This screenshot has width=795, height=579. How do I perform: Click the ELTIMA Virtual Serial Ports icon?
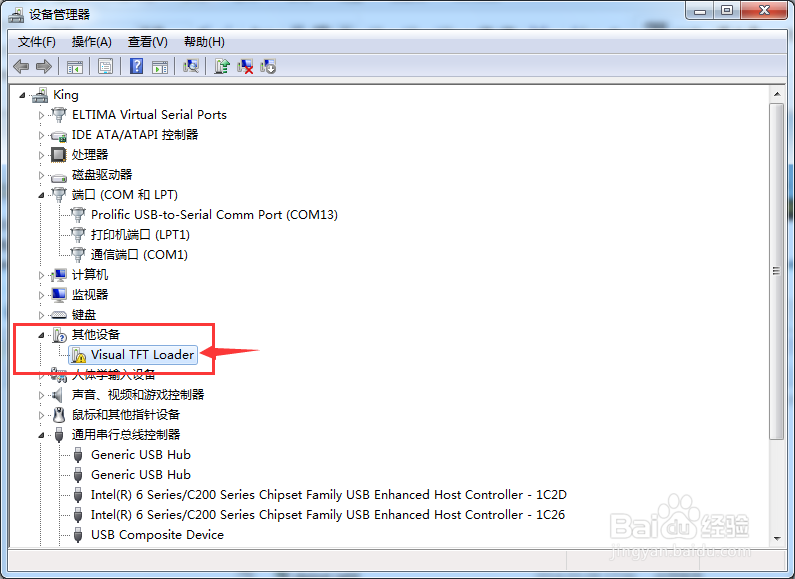[59, 115]
